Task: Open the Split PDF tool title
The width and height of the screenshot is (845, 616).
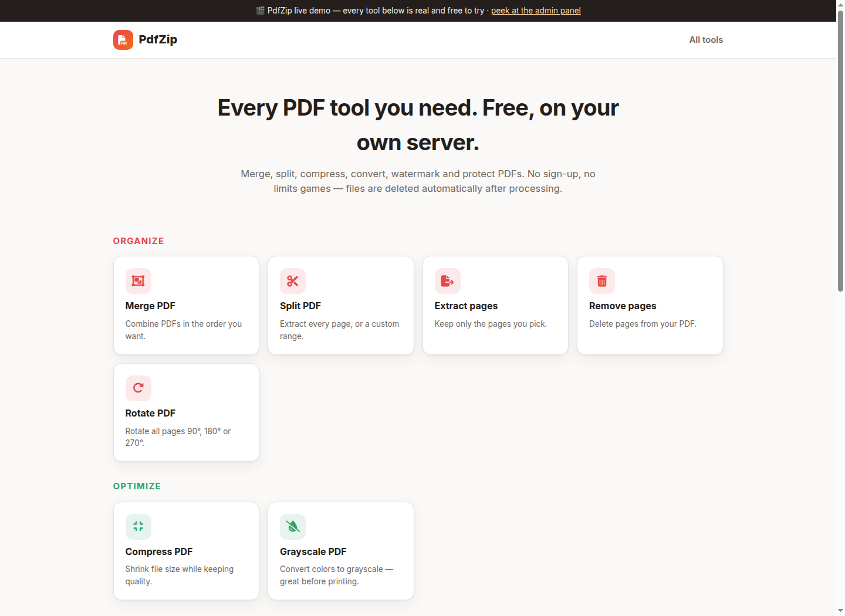Action: [300, 306]
